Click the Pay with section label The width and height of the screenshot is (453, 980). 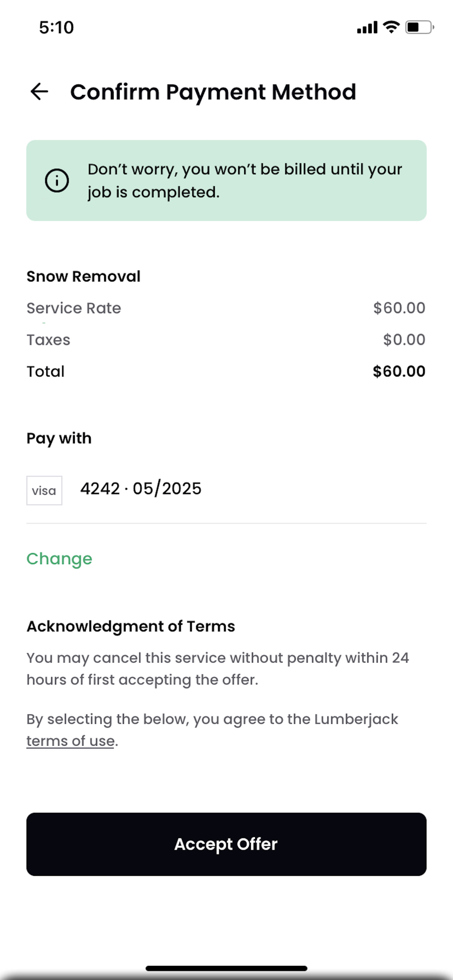click(59, 438)
